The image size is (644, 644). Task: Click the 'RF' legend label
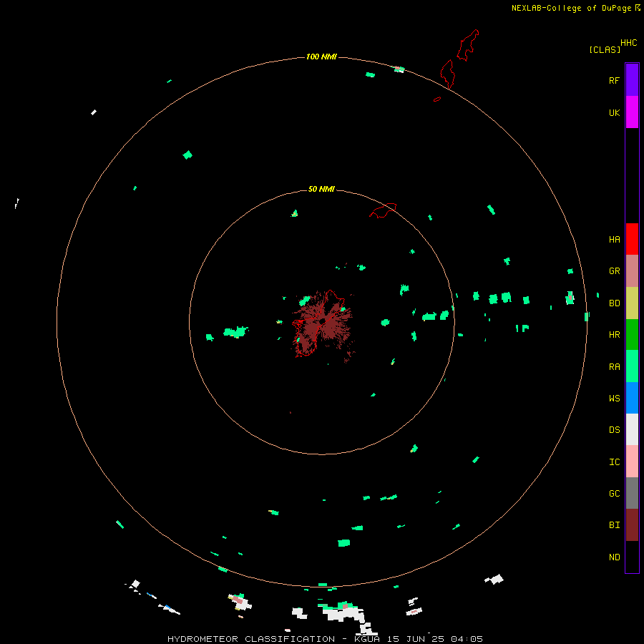point(614,80)
